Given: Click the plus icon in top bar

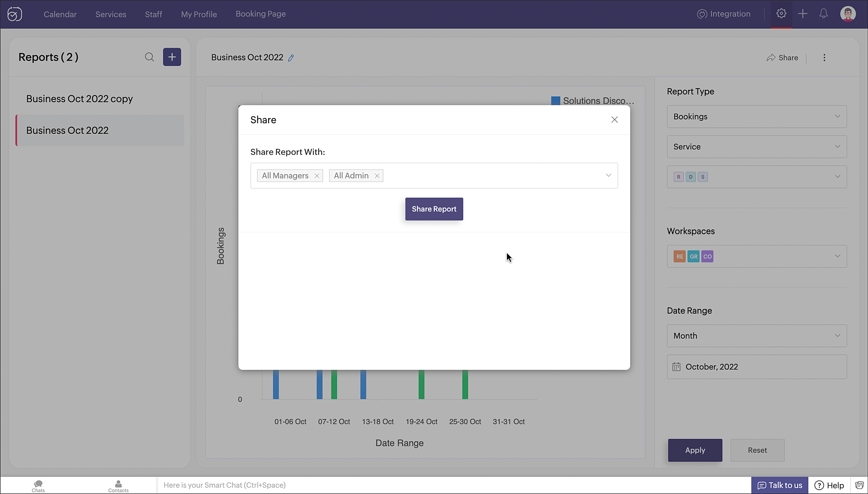Looking at the screenshot, I should (x=802, y=13).
